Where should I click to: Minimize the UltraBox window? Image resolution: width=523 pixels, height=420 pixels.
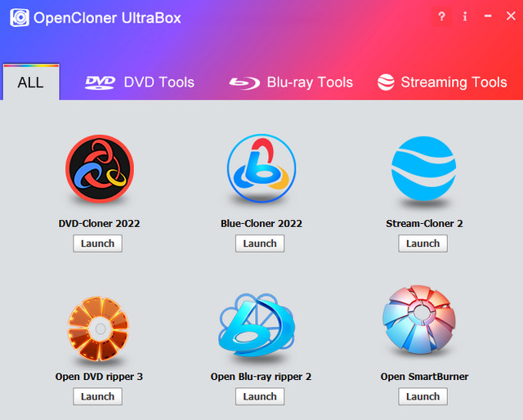[488, 16]
